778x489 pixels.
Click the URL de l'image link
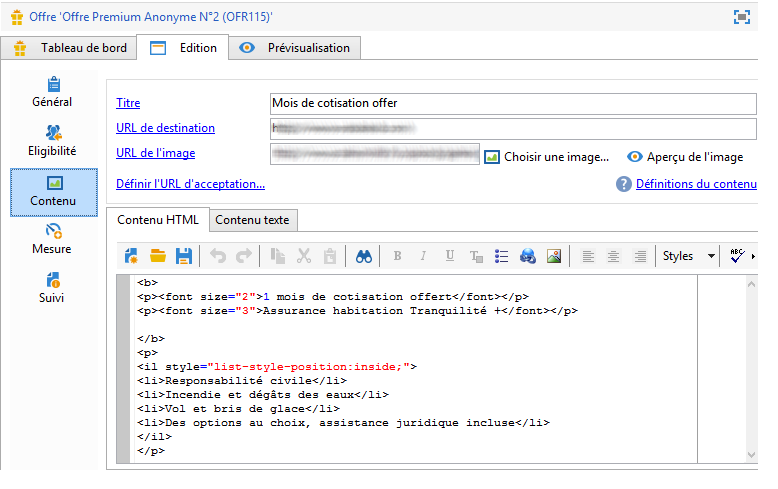click(155, 153)
